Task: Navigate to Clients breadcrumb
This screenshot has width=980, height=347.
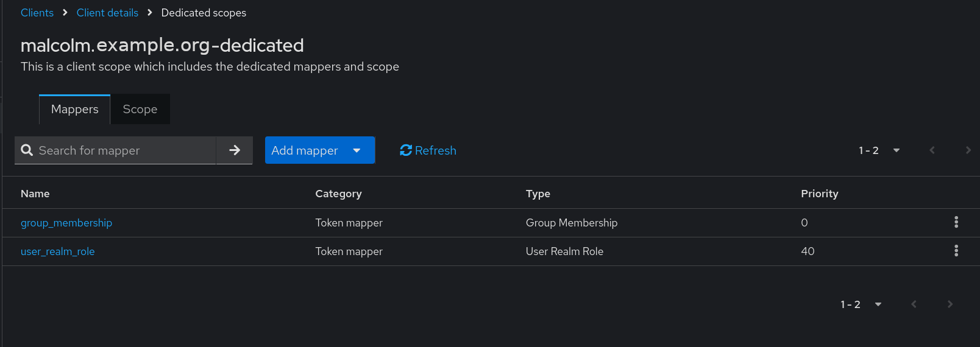Action: tap(37, 13)
